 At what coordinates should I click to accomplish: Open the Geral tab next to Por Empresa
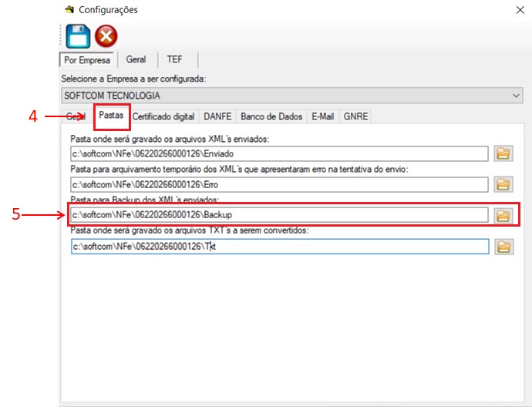[136, 59]
